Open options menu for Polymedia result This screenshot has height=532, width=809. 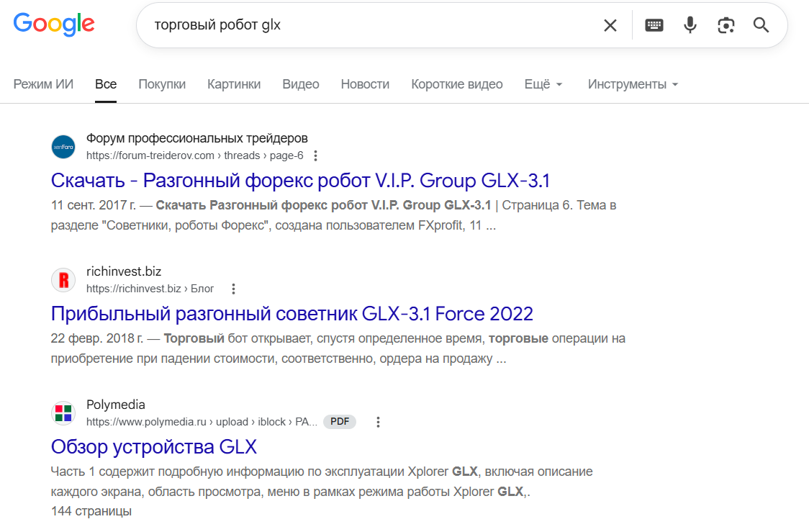[378, 422]
